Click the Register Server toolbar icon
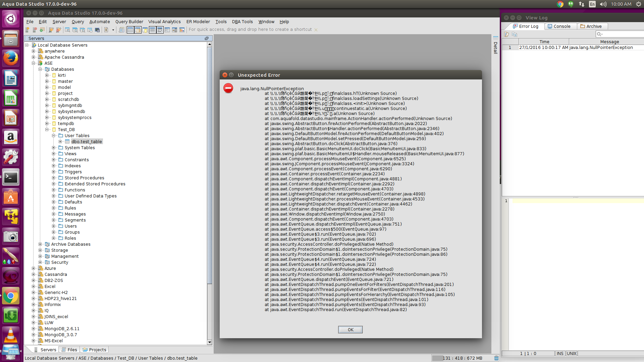 [28, 30]
